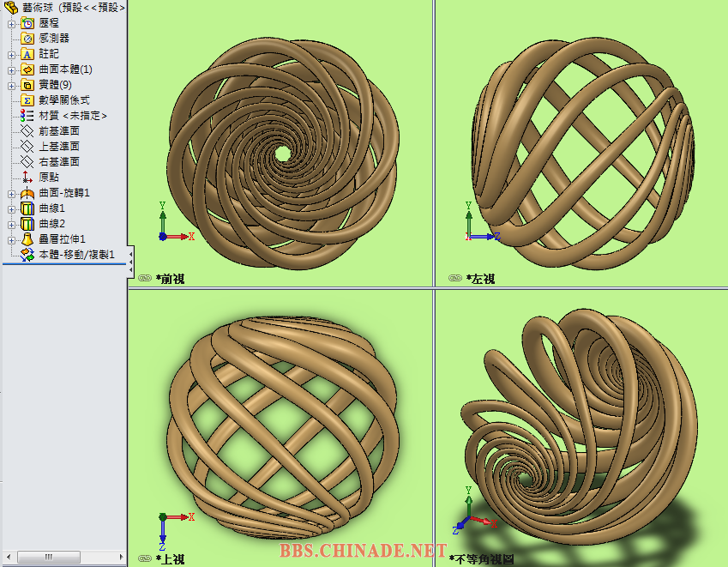Select the 感測器 tree label
The width and height of the screenshot is (728, 567).
pos(54,39)
